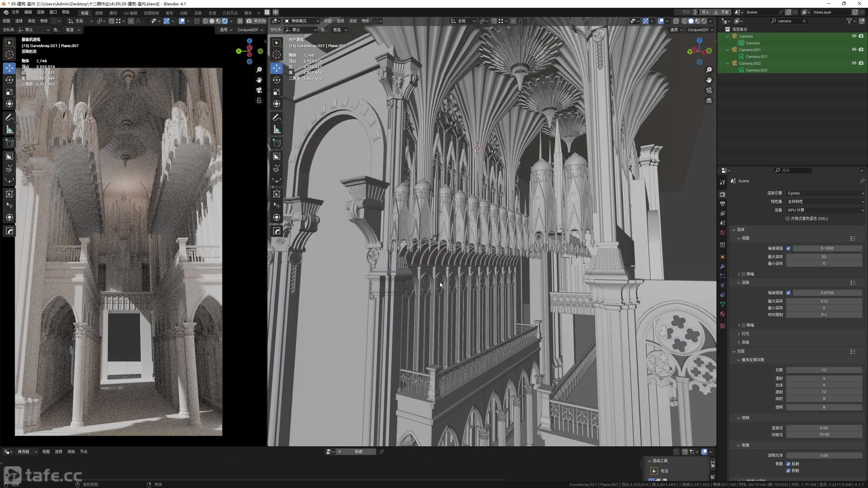Select the Rotate tool in right viewport

(277, 80)
